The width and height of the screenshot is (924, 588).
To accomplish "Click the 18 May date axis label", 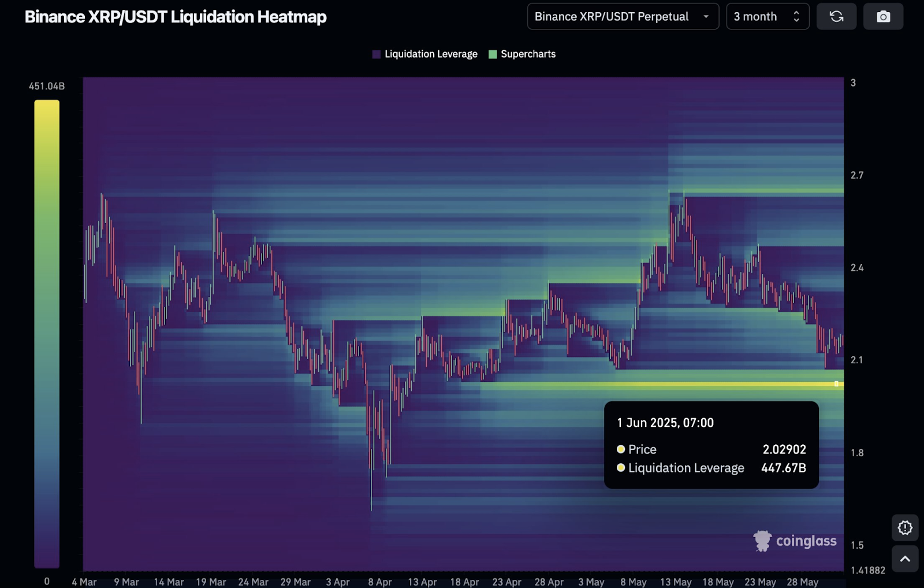I will coord(718,582).
